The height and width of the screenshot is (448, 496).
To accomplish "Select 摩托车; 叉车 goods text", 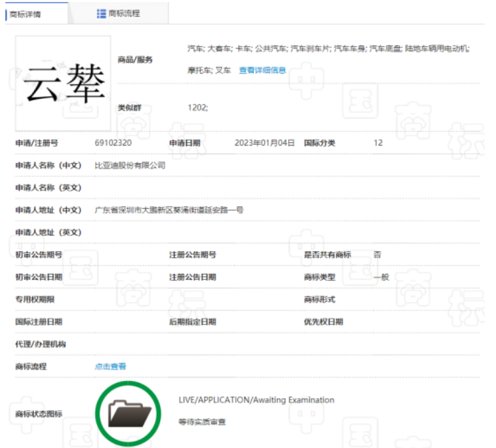I will [209, 70].
